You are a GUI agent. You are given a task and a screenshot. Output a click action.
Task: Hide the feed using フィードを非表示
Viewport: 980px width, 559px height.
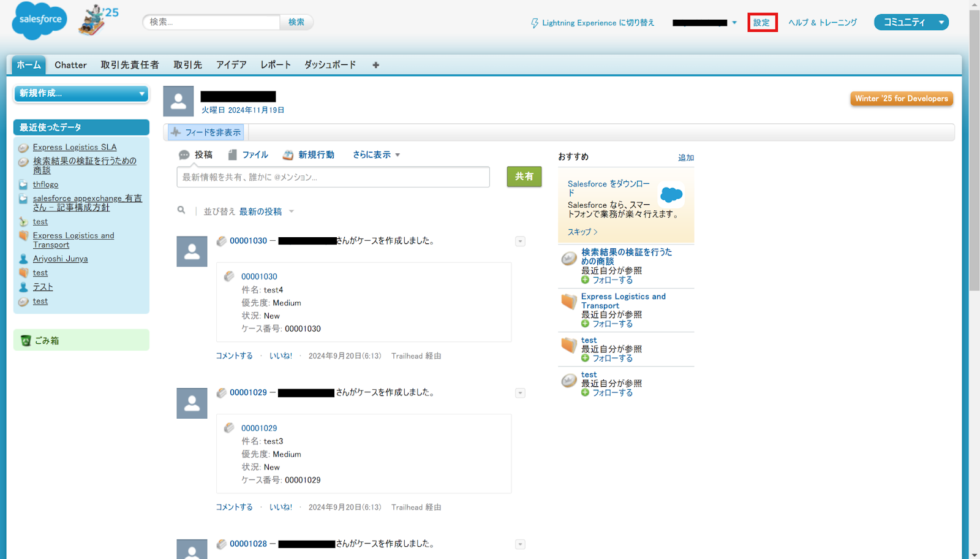pos(205,132)
